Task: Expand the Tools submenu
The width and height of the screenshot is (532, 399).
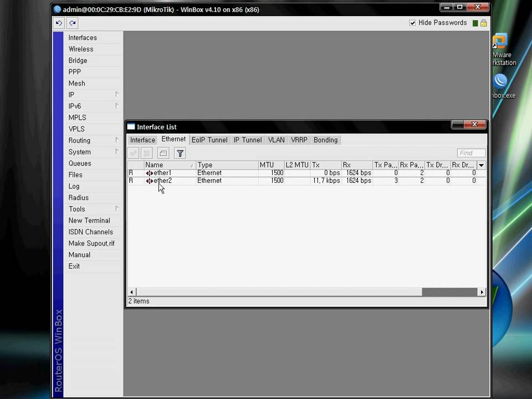Action: click(x=93, y=209)
